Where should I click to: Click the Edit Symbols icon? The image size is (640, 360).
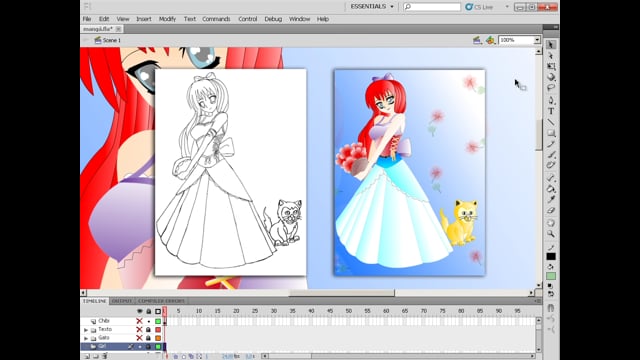coord(490,40)
